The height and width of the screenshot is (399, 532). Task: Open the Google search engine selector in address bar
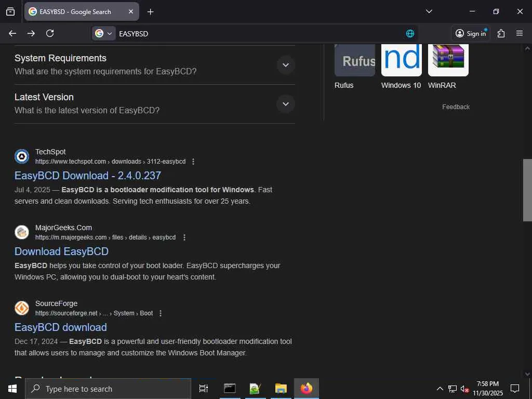pyautogui.click(x=103, y=33)
